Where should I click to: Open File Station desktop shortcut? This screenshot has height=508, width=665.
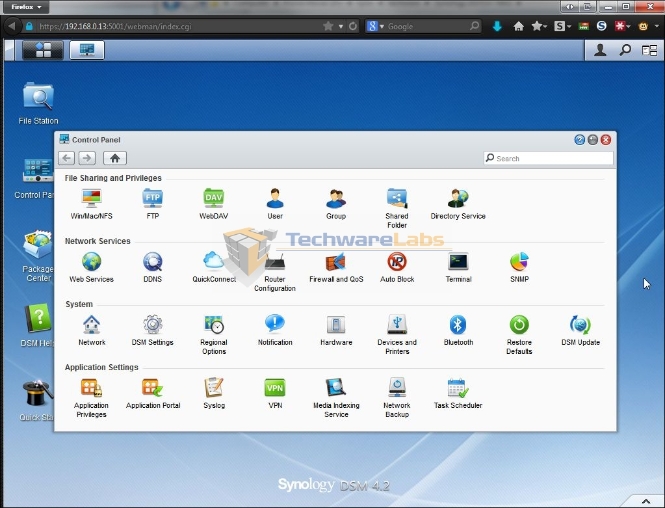(38, 103)
